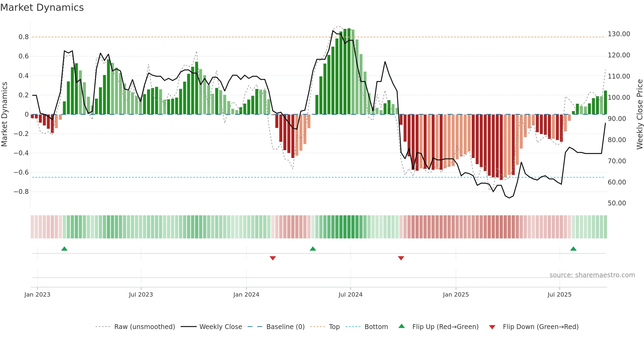
Task: Click the 0.8 left axis tick label
Action: click(x=24, y=37)
